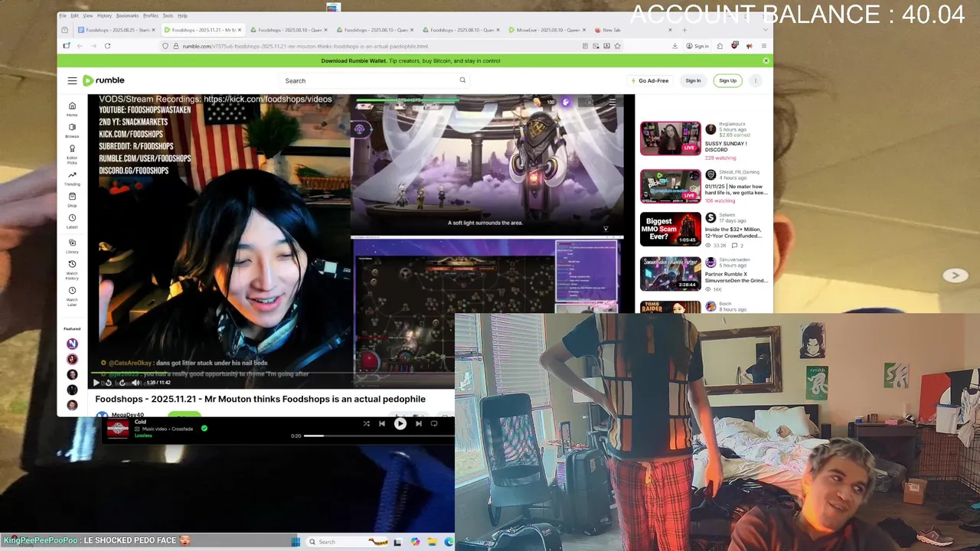Screen dimensions: 980x551
Task: Click first Featured channel avatar in sidebar
Action: [x=72, y=344]
